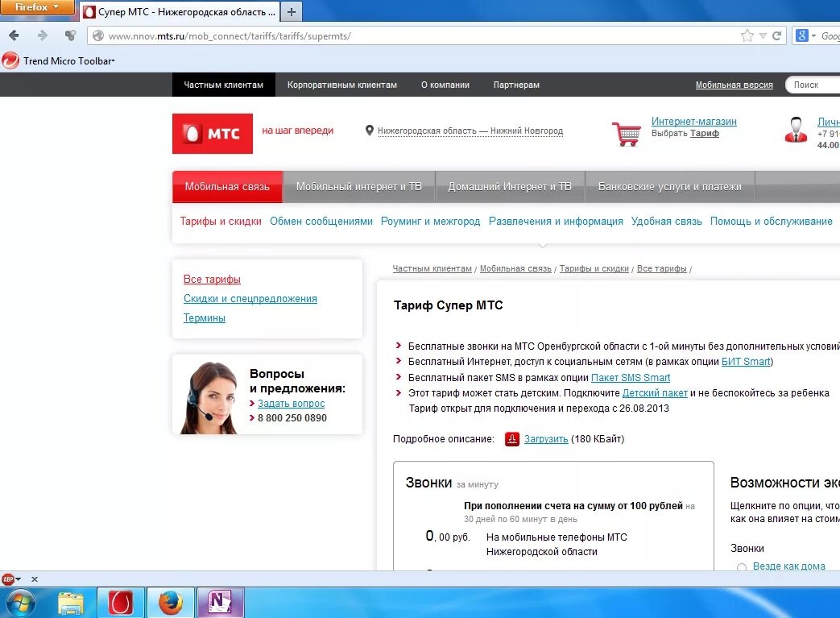
Task: Open the Детский пакет link
Action: [x=655, y=393]
